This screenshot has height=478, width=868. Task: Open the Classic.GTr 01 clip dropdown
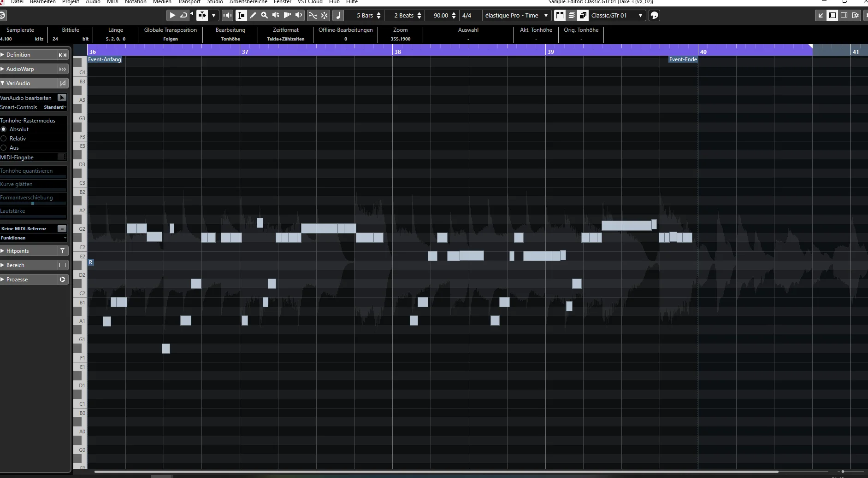point(616,15)
